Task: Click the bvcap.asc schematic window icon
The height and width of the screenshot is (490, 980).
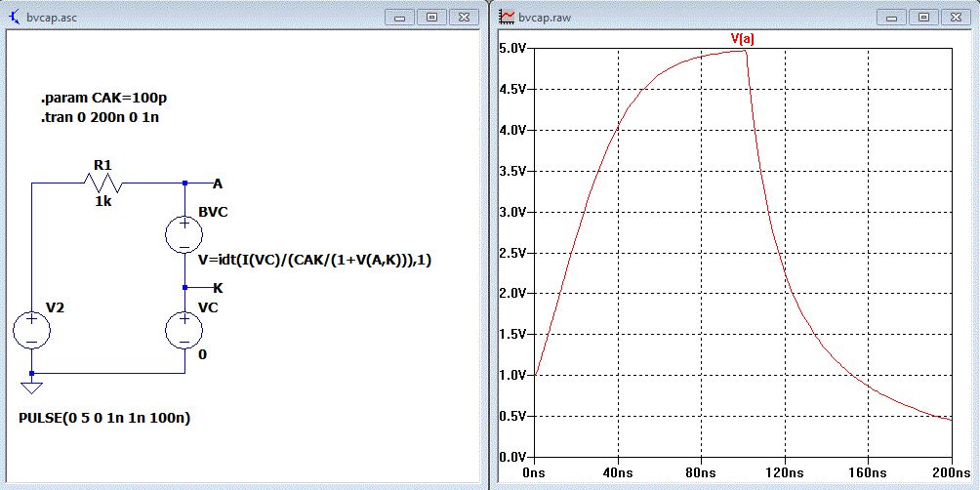Action: click(13, 17)
